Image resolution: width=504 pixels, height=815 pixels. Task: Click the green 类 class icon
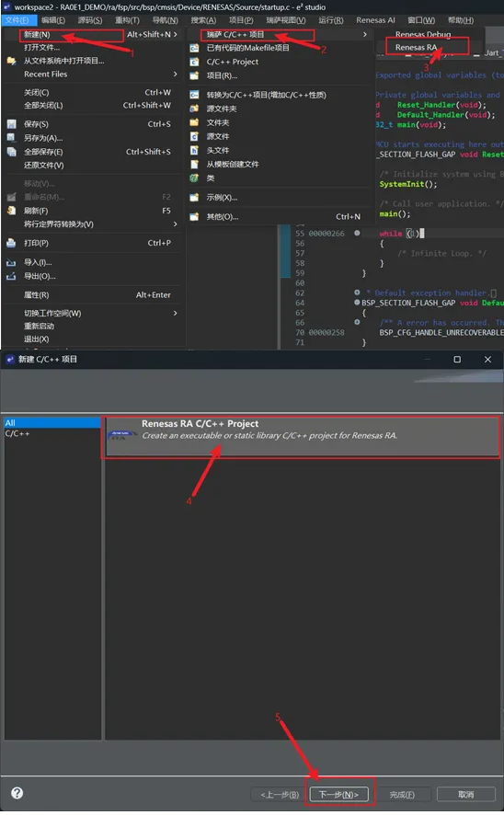click(194, 178)
